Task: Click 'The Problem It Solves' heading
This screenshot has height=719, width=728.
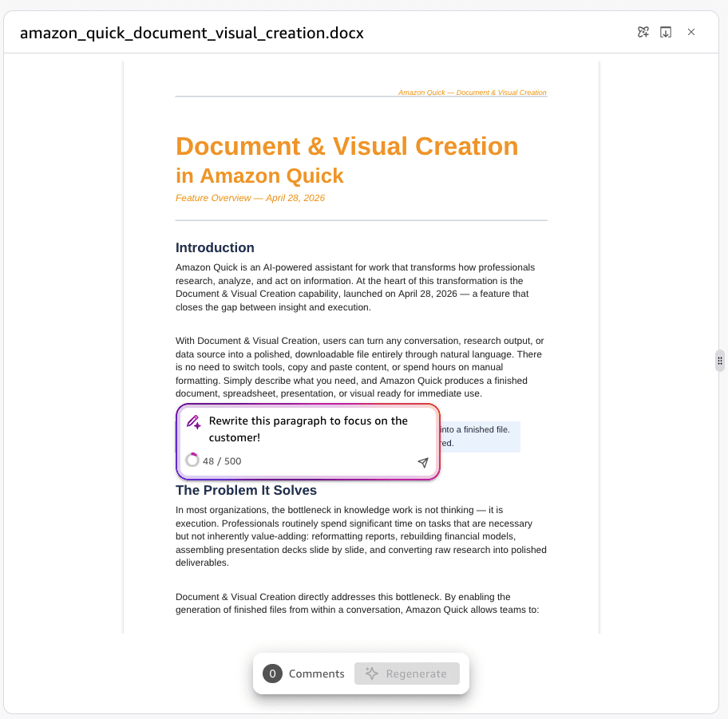Action: (246, 490)
